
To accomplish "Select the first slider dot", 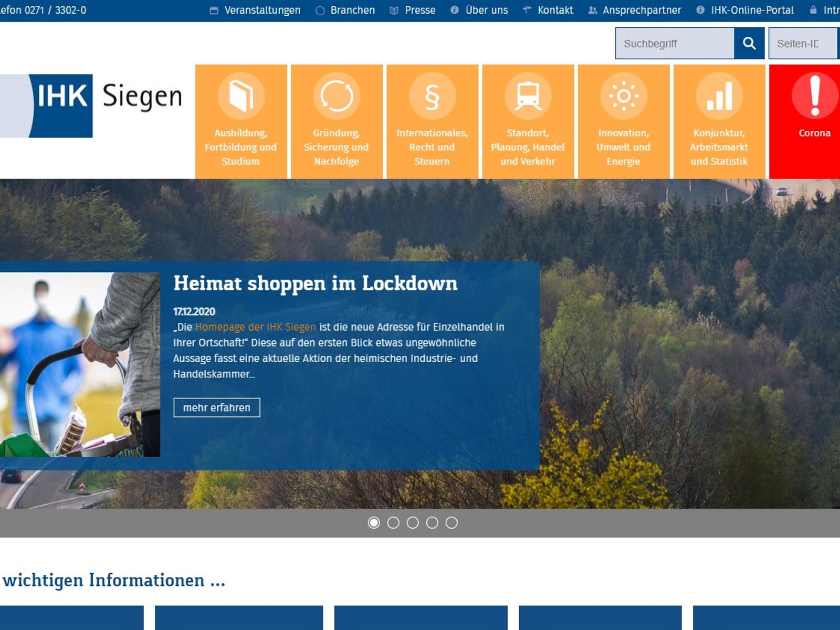I will point(374,523).
